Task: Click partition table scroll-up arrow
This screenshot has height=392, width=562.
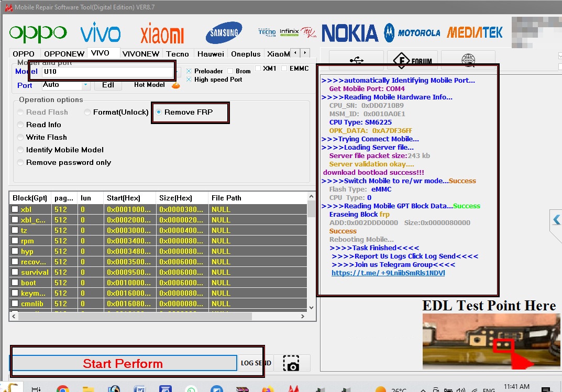Action: [x=311, y=197]
